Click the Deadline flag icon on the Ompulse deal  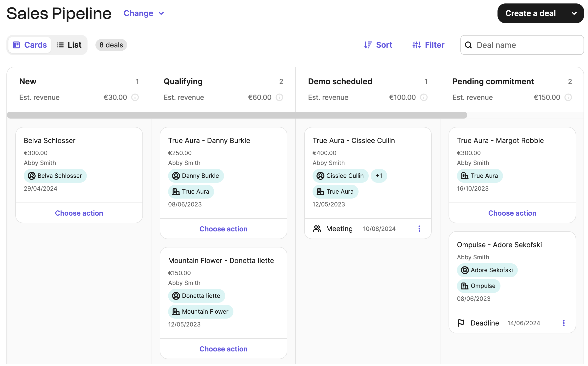(461, 323)
